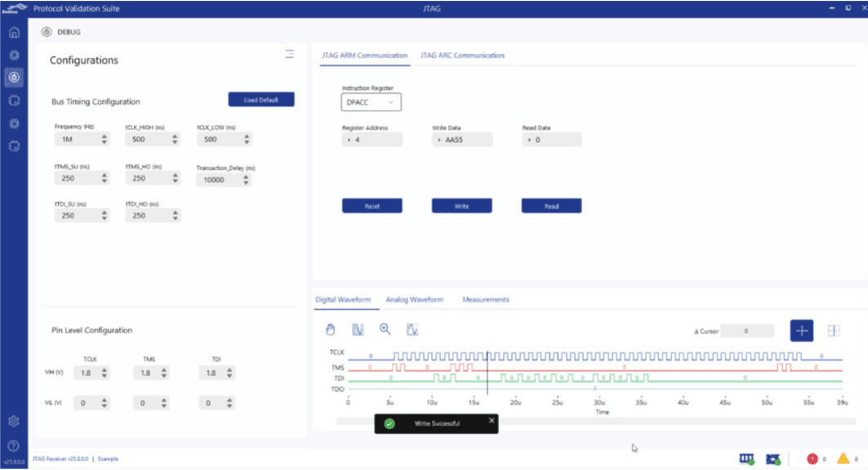The width and height of the screenshot is (868, 470).
Task: Open the chip icon directly below Home
Action: 14,55
